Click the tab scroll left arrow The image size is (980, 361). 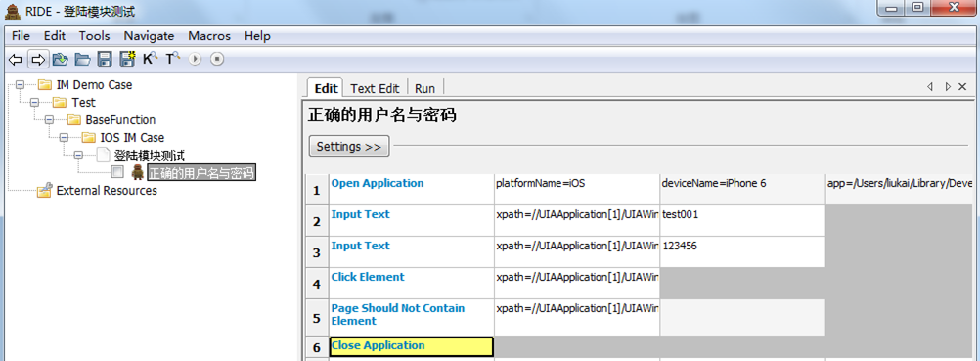pyautogui.click(x=929, y=87)
